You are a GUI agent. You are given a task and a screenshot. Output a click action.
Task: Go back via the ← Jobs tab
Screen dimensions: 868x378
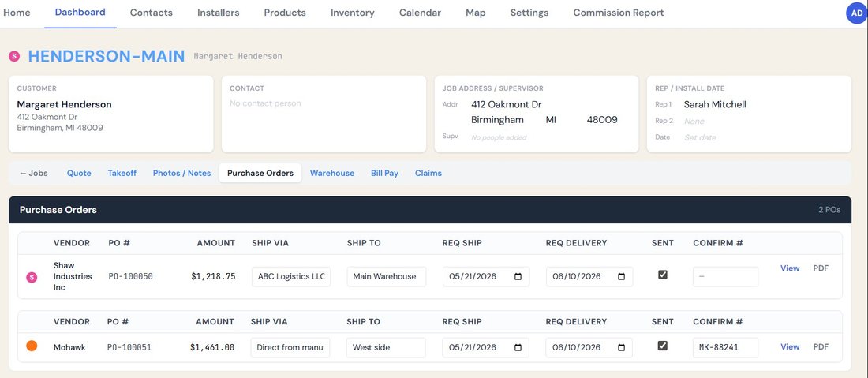tap(33, 174)
